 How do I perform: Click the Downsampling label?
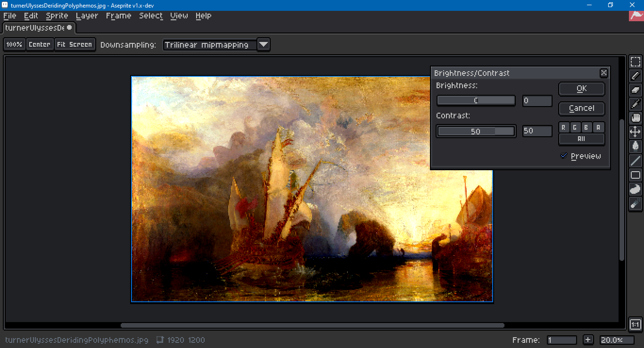point(128,45)
